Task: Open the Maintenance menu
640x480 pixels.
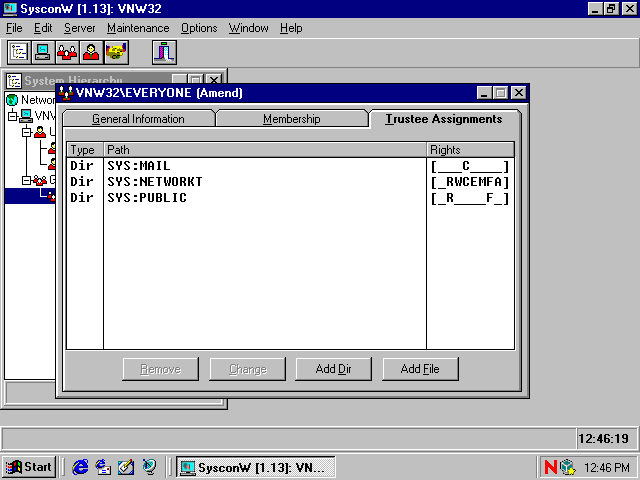Action: point(138,28)
